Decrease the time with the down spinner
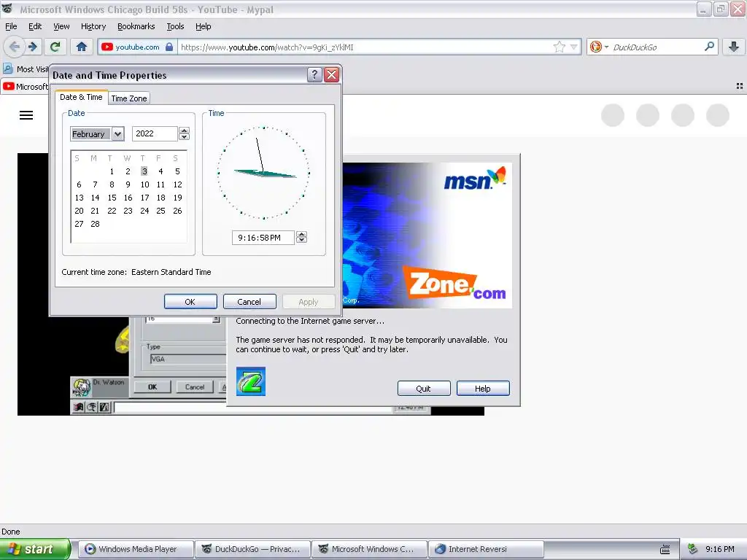747x560 pixels. click(301, 240)
